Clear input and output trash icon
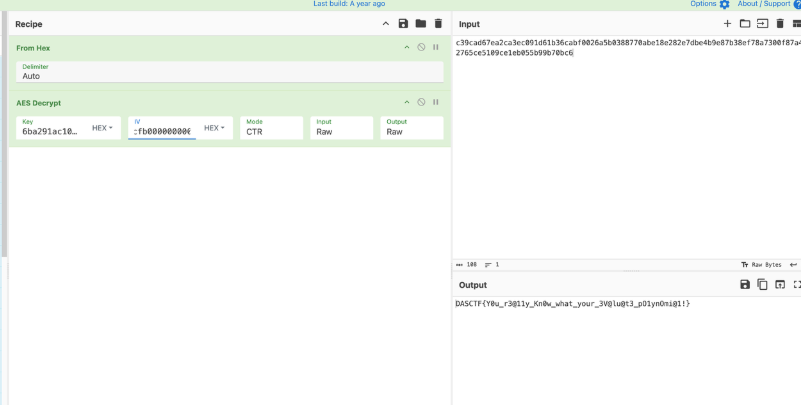The image size is (801, 412). [x=779, y=23]
